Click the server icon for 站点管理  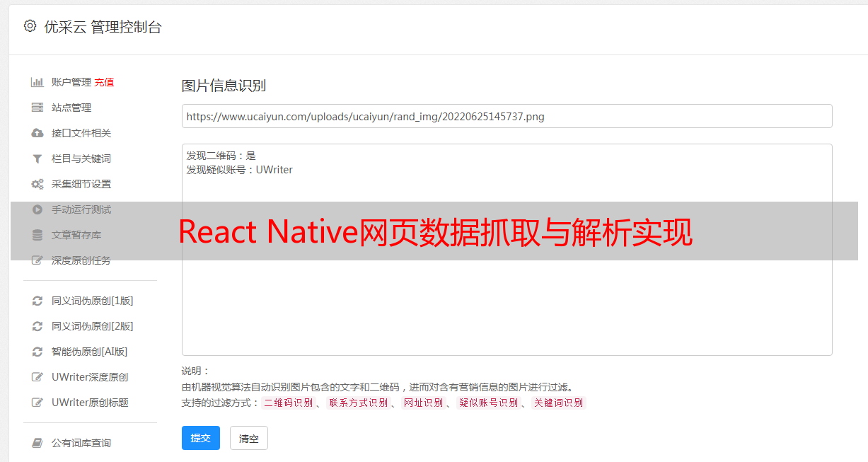click(x=37, y=108)
